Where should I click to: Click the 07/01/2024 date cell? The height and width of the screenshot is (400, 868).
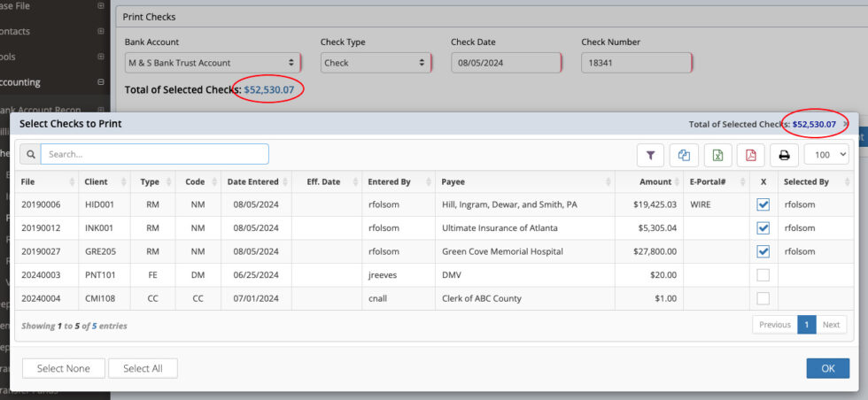[x=256, y=298]
